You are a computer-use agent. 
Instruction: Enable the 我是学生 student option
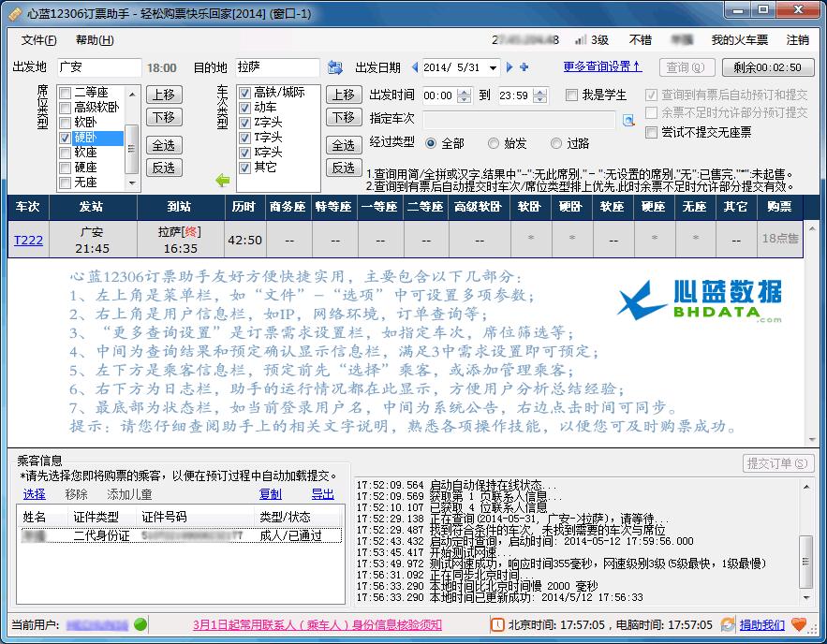click(x=573, y=94)
